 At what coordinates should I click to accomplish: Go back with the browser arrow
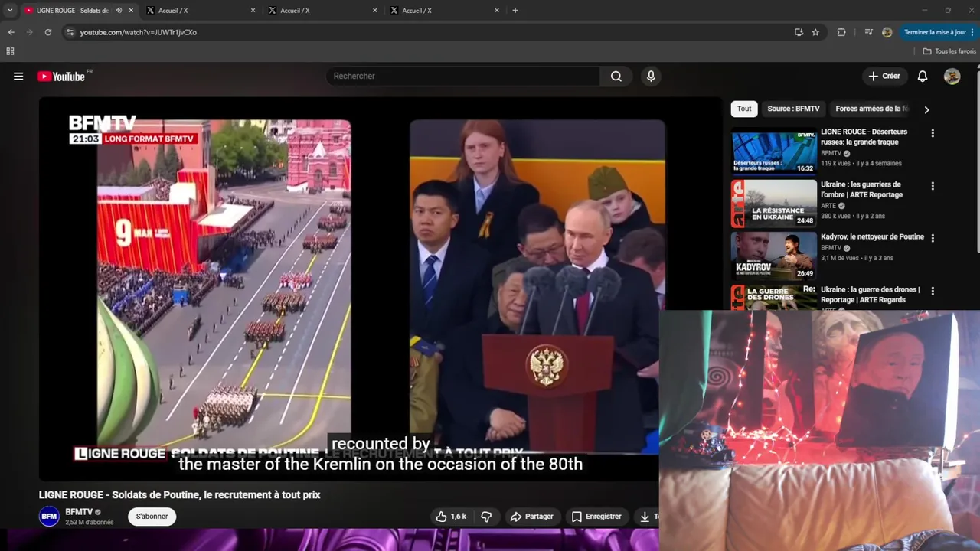[x=11, y=32]
